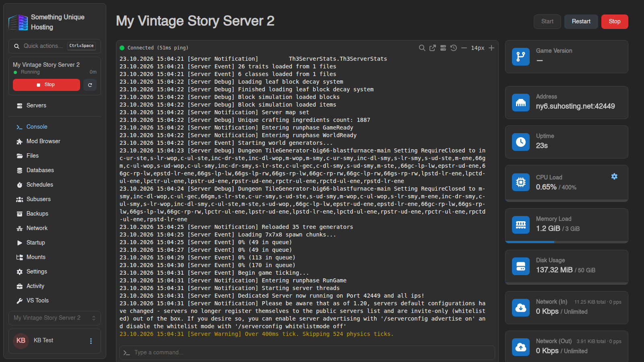Go to Files page
Image resolution: width=644 pixels, height=362 pixels.
click(55, 156)
